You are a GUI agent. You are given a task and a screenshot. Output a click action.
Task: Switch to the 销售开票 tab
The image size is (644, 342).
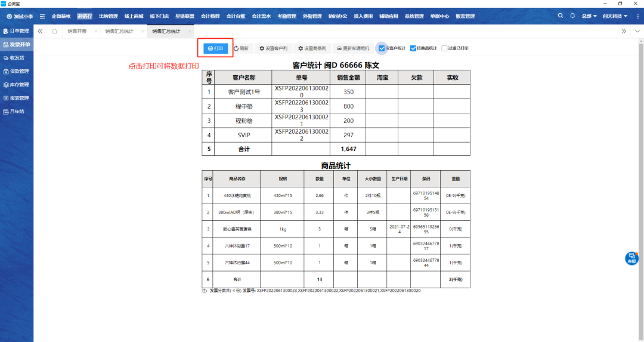click(x=78, y=31)
